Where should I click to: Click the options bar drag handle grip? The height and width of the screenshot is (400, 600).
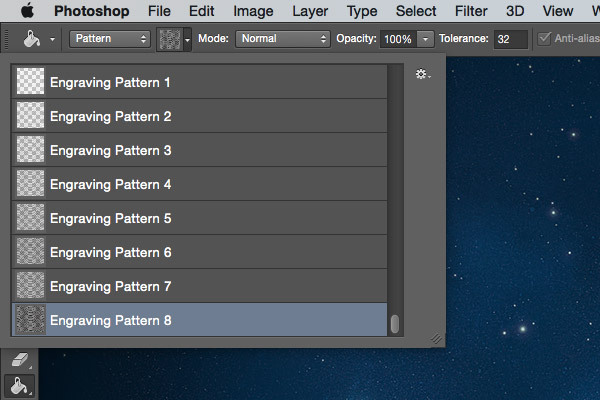(x=6, y=39)
